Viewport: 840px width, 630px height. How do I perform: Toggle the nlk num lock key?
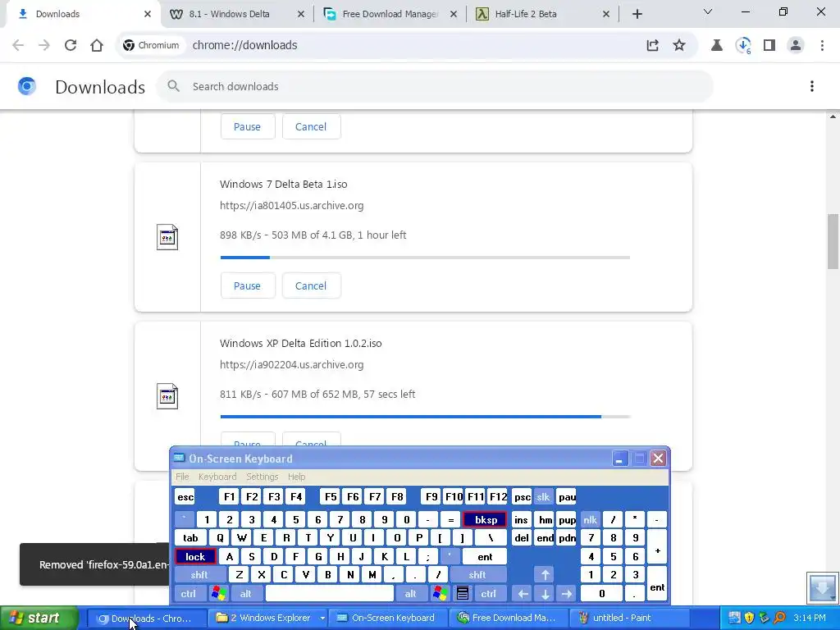pos(590,519)
